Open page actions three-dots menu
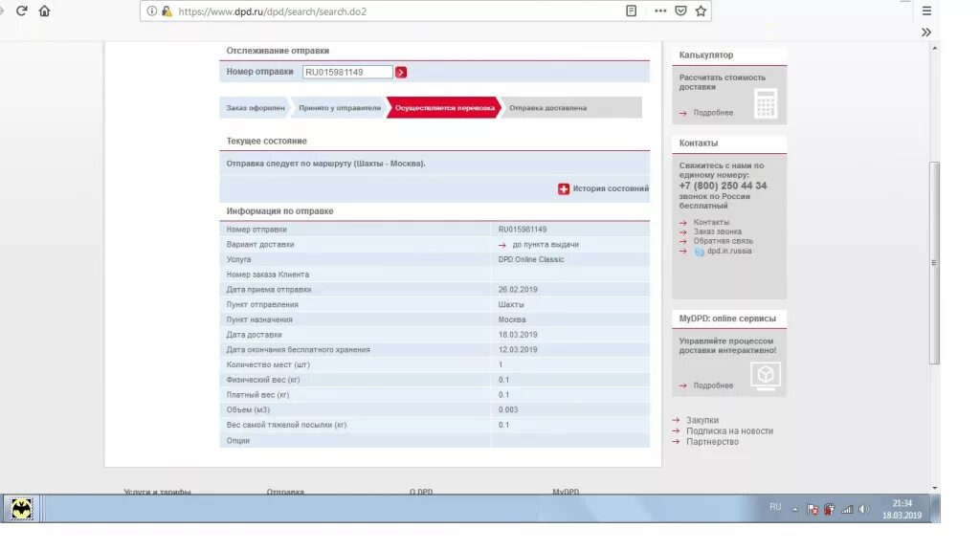 coord(660,11)
